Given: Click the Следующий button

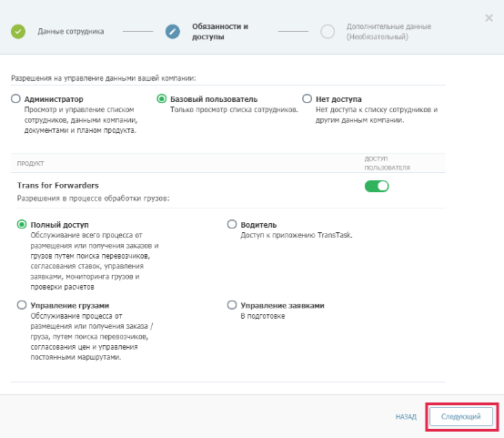Looking at the screenshot, I should click(x=461, y=417).
